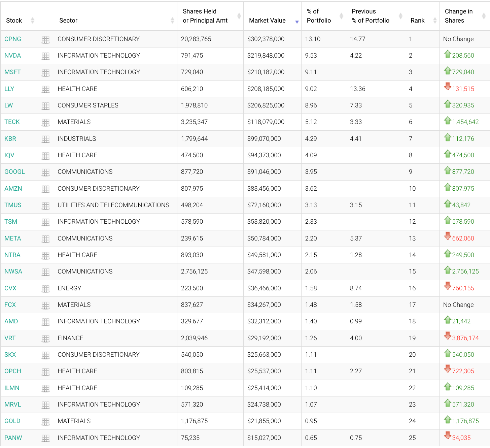Open the MSFT stock link
Viewport: 490px width, 448px height.
12,72
